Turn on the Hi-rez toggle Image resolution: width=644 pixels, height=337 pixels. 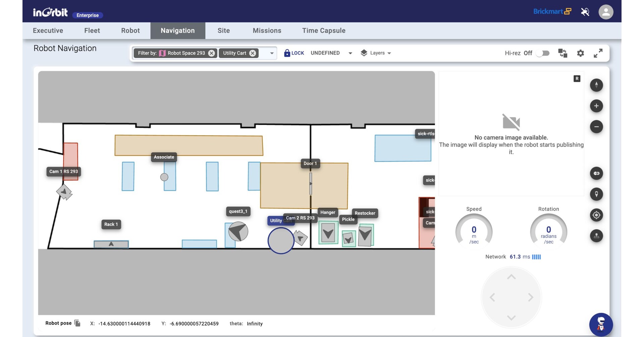(542, 53)
